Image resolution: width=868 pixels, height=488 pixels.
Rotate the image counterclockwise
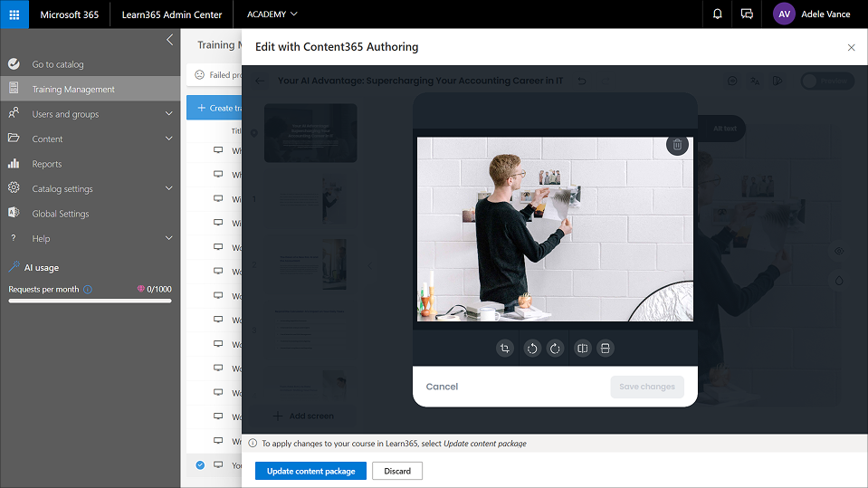pos(532,349)
